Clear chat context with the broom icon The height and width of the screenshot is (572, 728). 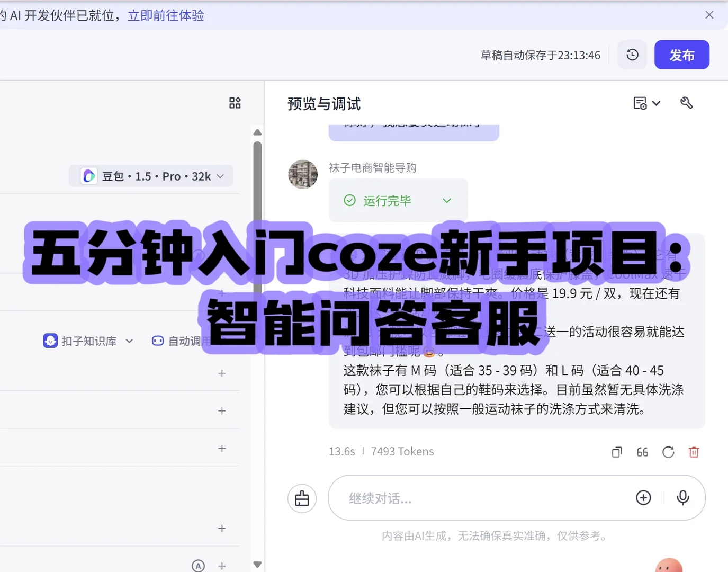[302, 498]
